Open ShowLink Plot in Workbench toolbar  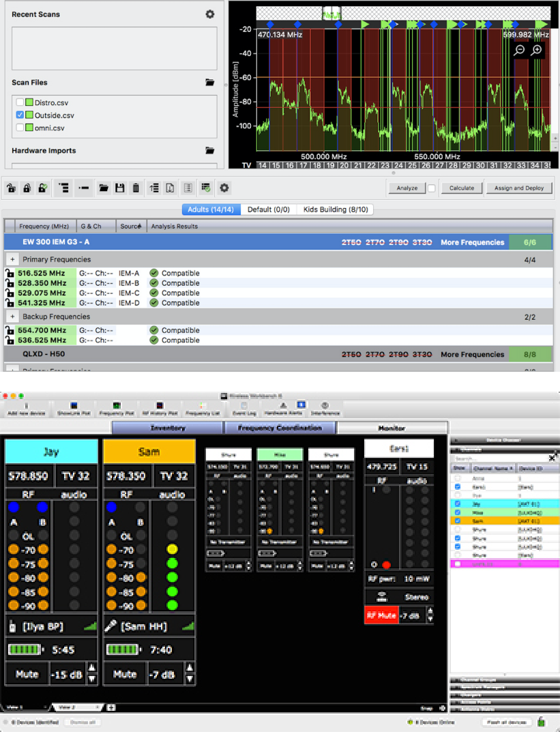pos(73,409)
